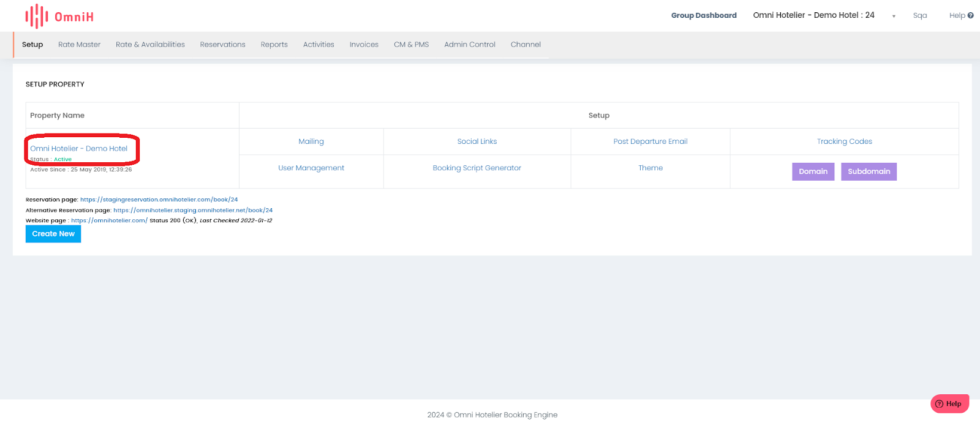Screen dimensions: 980x428
Task: Click the Last Checked 2022-01-12 text
Action: (x=236, y=220)
